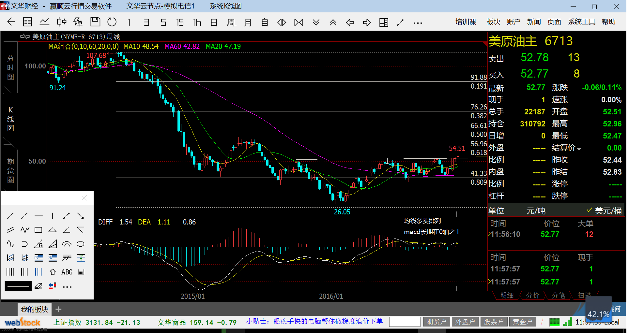This screenshot has width=644, height=333.
Task: Pick the sine wave drawing tool
Action: 10,244
